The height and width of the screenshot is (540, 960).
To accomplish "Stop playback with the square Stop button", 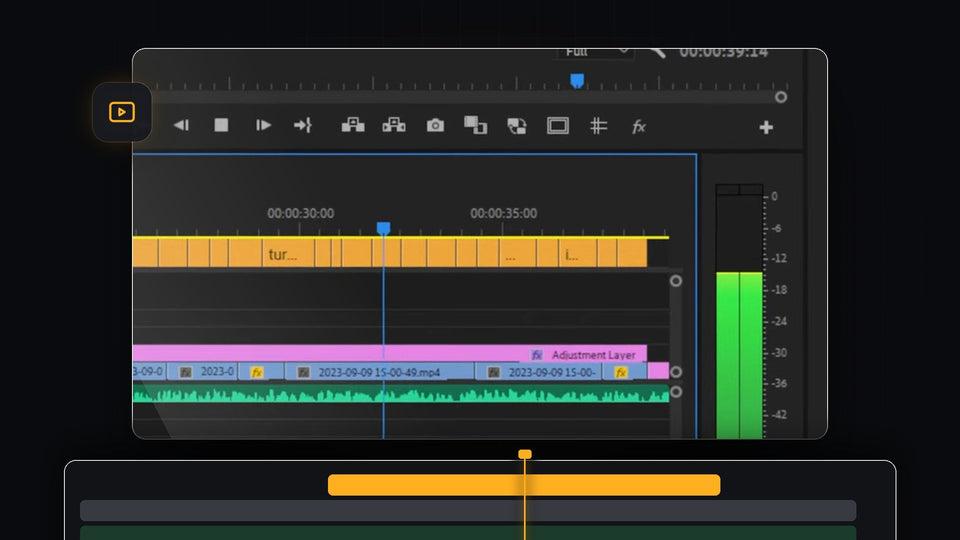I will point(221,126).
